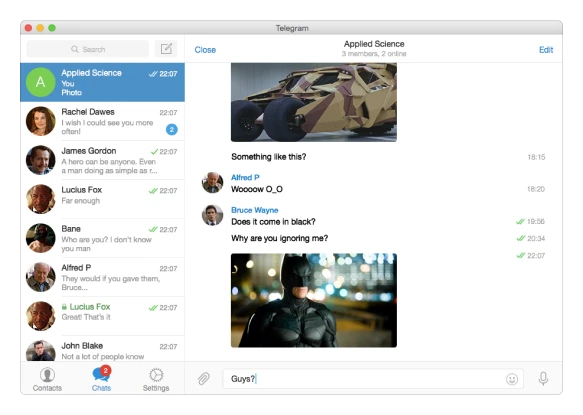Open the Settings tab
583x415 pixels.
[156, 379]
